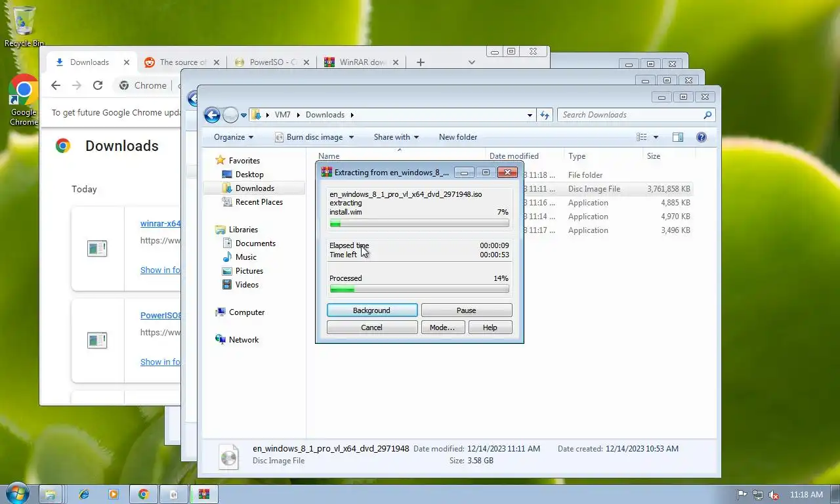
Task: Open Chrome tab search dropdown
Action: (x=471, y=62)
